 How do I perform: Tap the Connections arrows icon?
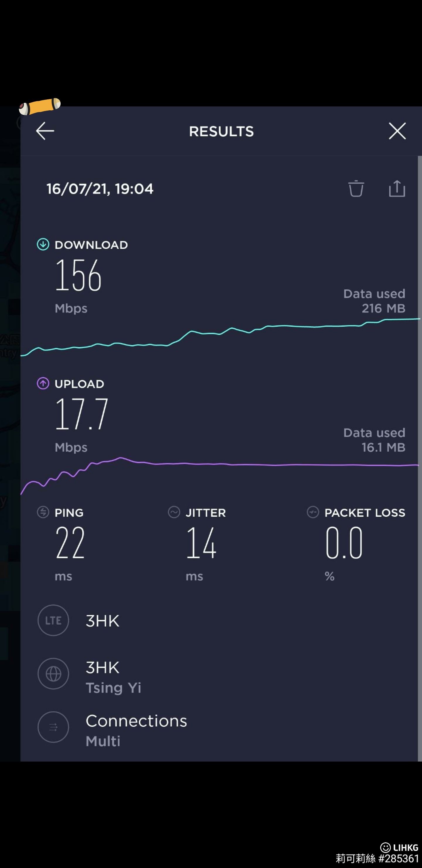pos(53,727)
